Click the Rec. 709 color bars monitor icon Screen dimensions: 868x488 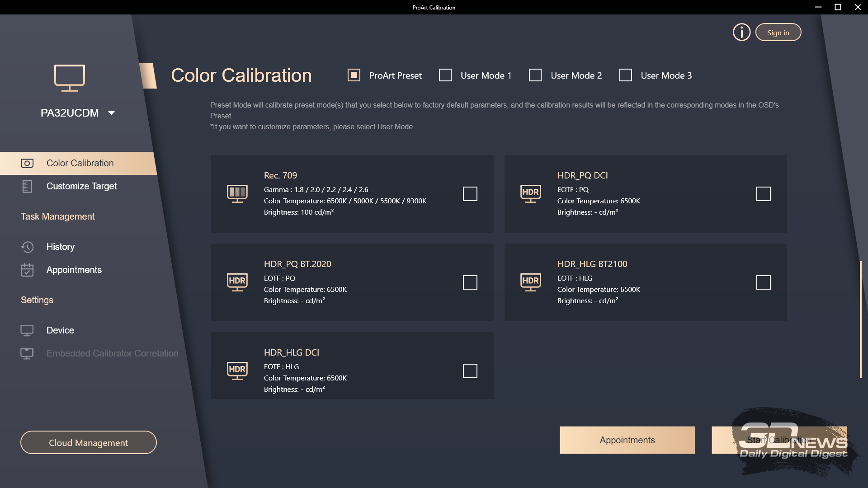[x=237, y=194]
